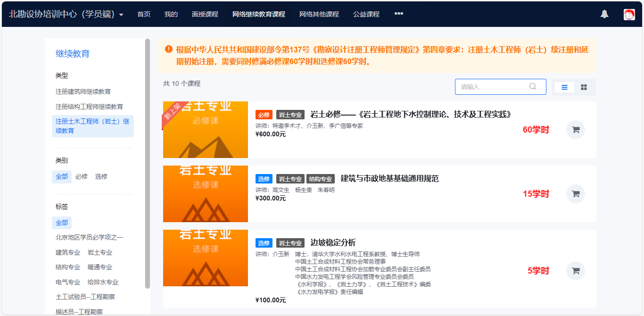The height and width of the screenshot is (316, 644).
Task: Filter by tag 给排水专业
Action: coord(103,282)
